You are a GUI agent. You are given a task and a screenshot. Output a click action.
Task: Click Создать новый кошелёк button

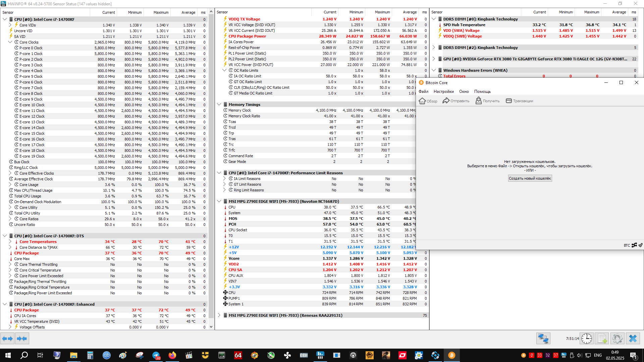click(530, 178)
